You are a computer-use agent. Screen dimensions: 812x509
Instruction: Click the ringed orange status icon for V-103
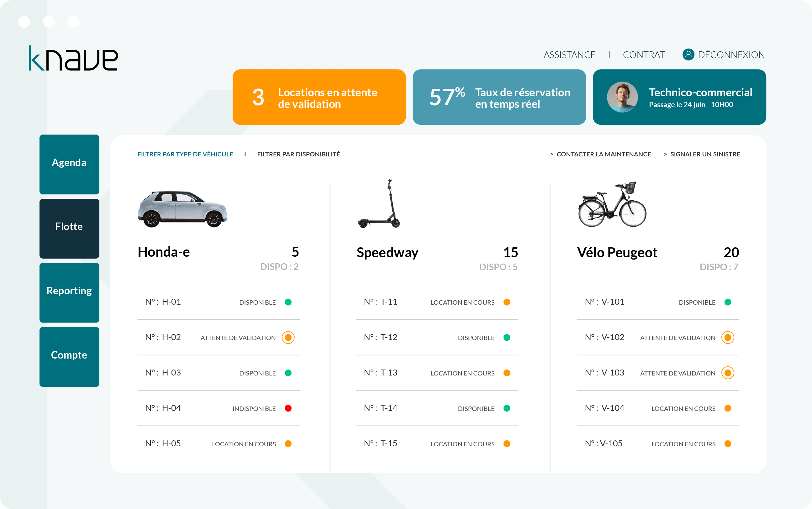727,373
